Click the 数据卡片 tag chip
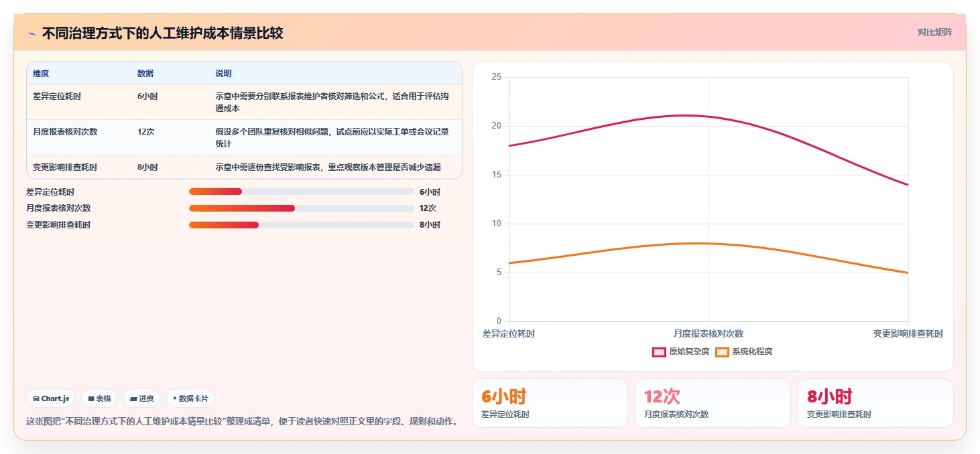 (x=190, y=398)
